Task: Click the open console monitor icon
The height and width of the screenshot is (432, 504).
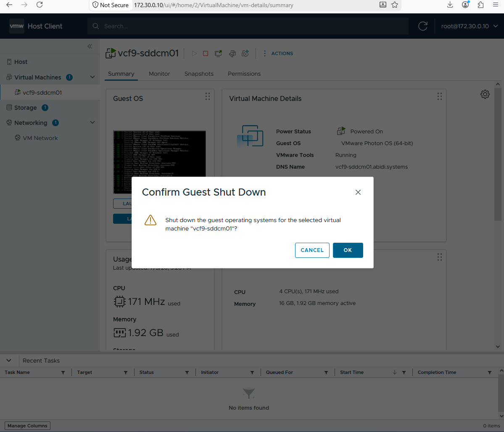Action: click(219, 53)
